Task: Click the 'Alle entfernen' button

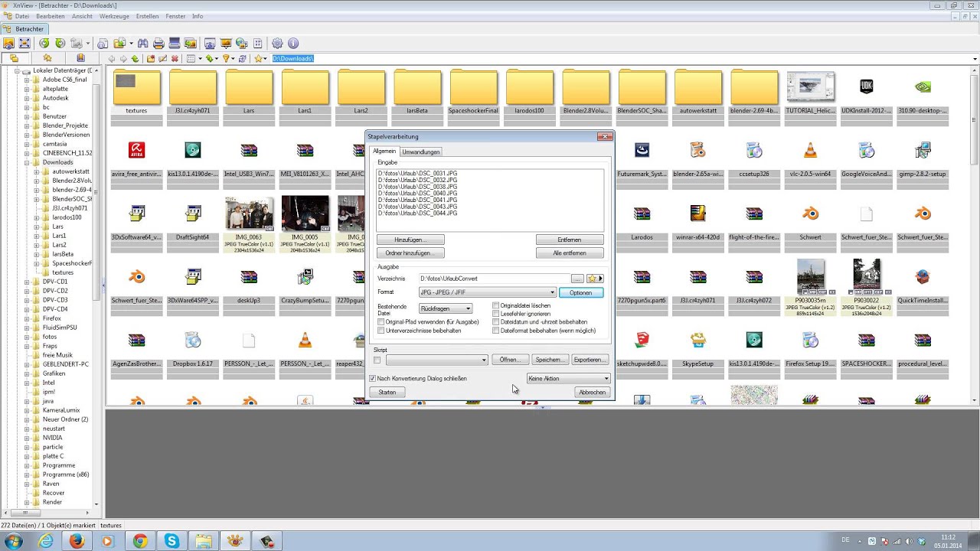Action: pyautogui.click(x=570, y=253)
